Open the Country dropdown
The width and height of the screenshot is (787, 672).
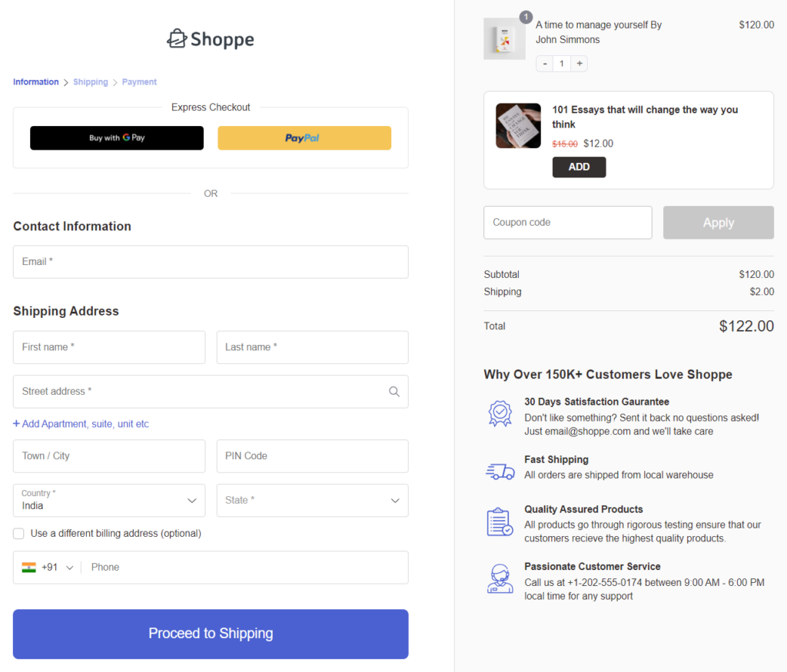coord(108,500)
